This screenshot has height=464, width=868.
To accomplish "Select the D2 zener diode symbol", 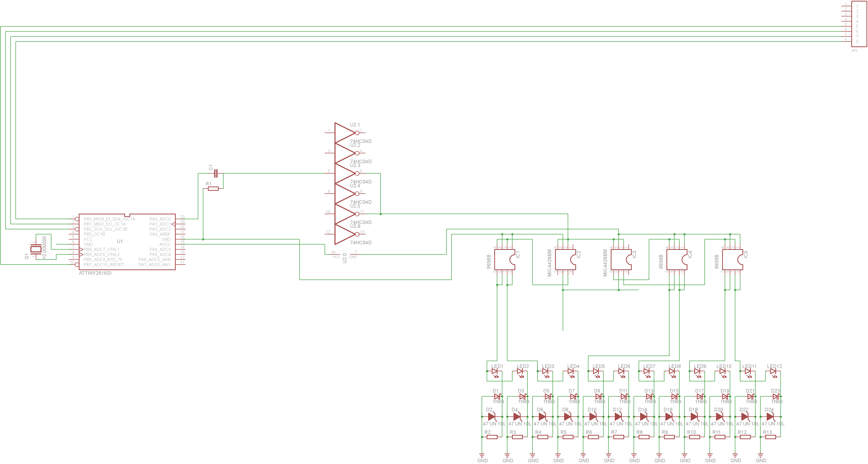I will coord(491,417).
